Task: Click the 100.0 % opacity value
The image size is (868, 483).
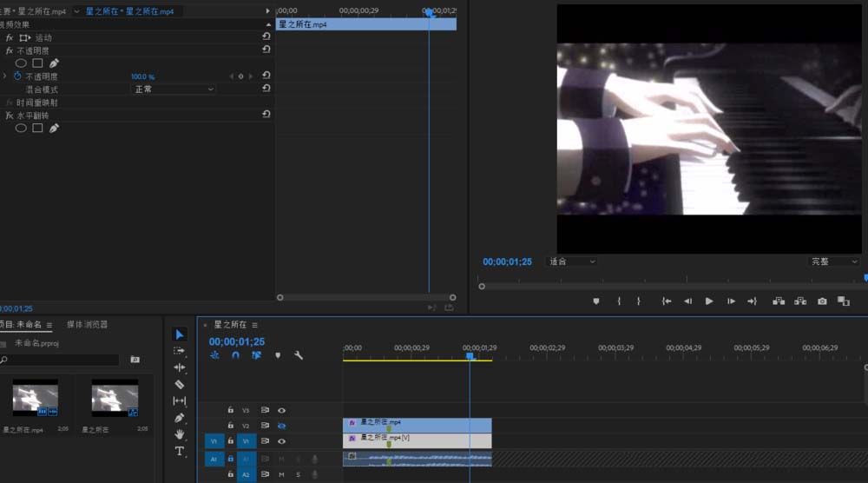Action: (143, 77)
